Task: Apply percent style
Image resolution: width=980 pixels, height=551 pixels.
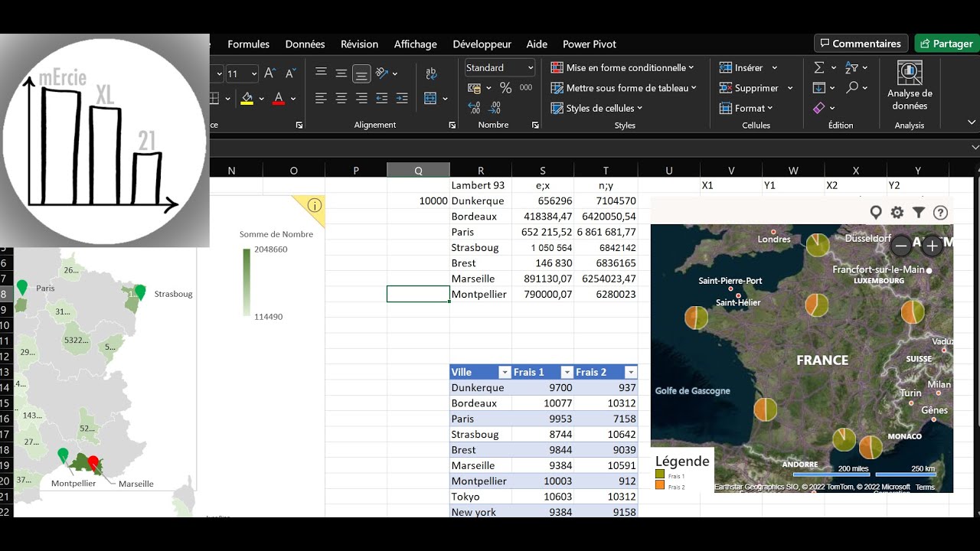Action: pos(505,88)
